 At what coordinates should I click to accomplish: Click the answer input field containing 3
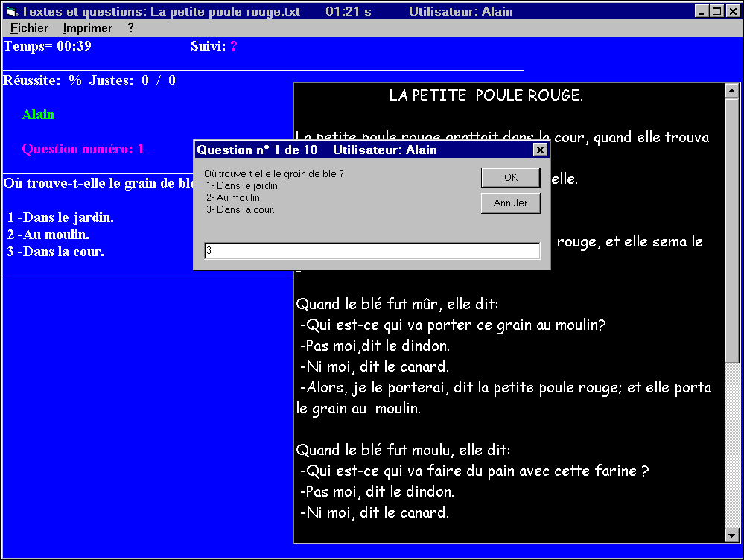(x=372, y=251)
